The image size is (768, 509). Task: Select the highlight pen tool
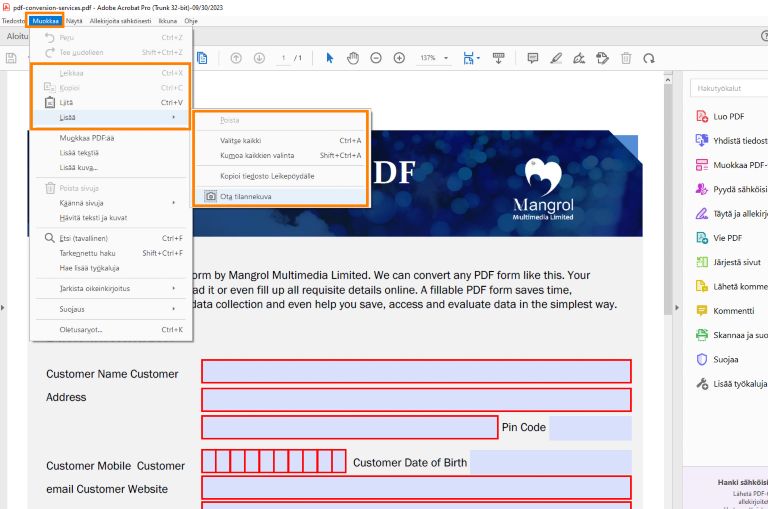(x=555, y=58)
